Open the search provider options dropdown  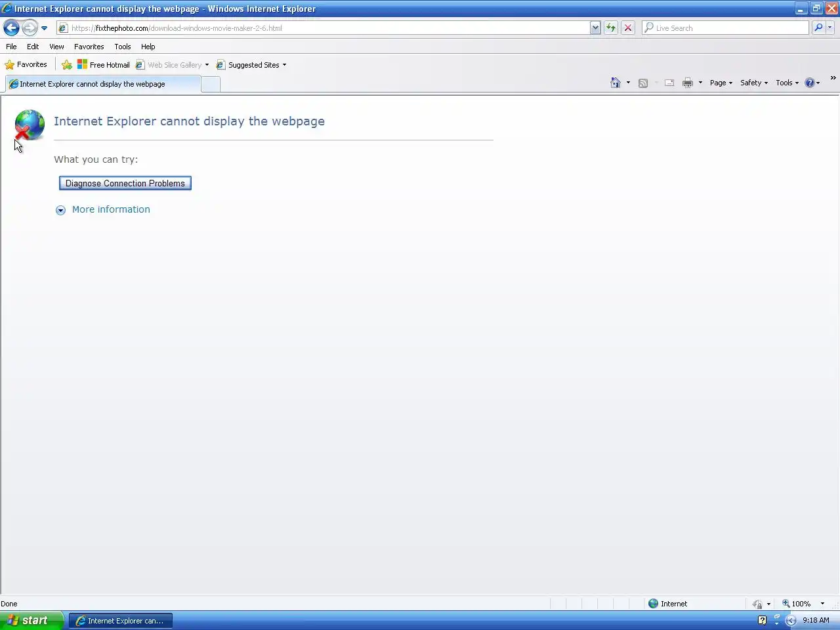point(830,28)
